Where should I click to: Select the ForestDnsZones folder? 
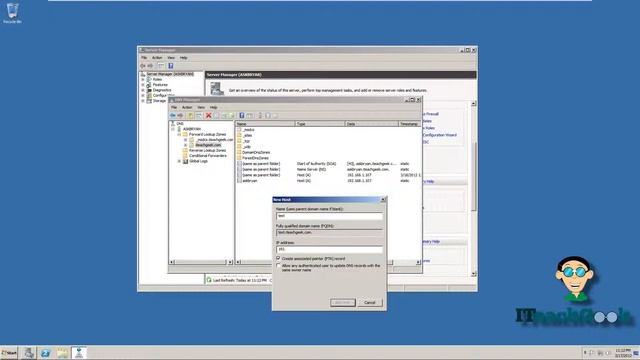point(253,158)
